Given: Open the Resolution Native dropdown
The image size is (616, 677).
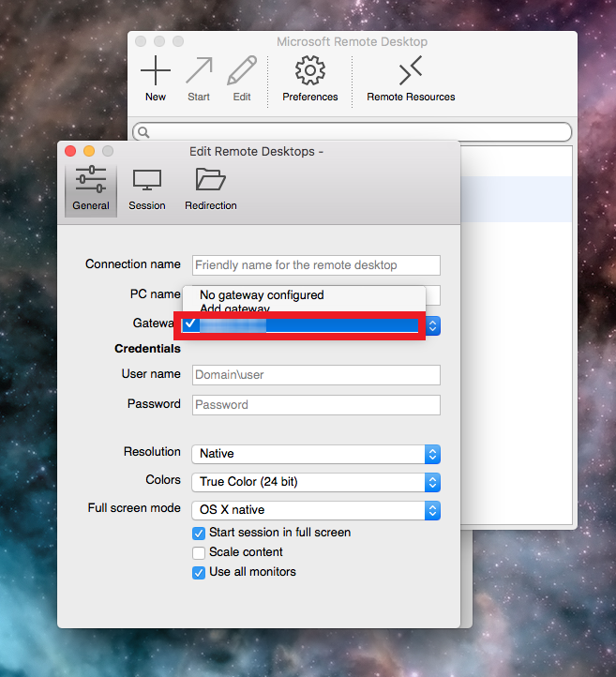Looking at the screenshot, I should point(316,454).
